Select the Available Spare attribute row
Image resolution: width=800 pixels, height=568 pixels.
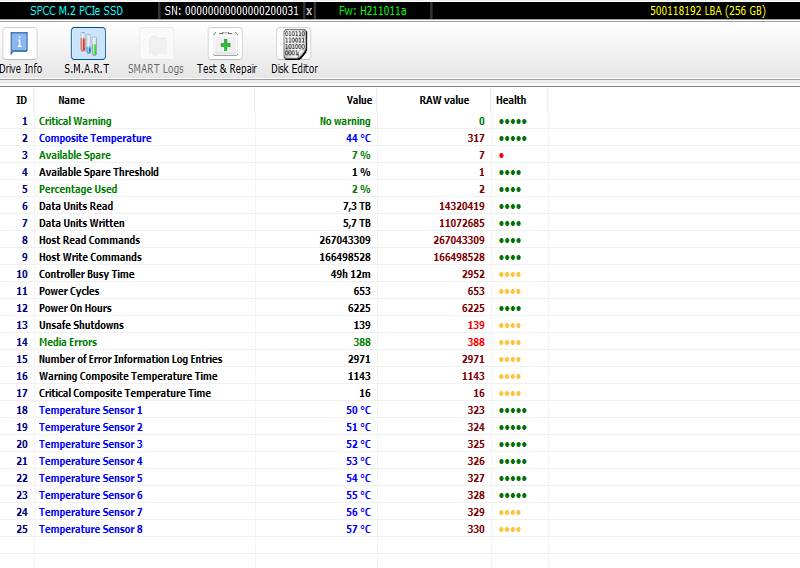pos(75,155)
